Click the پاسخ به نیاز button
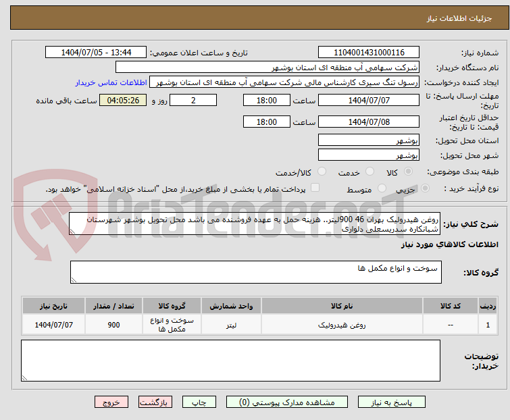This screenshot has height=420, width=510. point(392,402)
